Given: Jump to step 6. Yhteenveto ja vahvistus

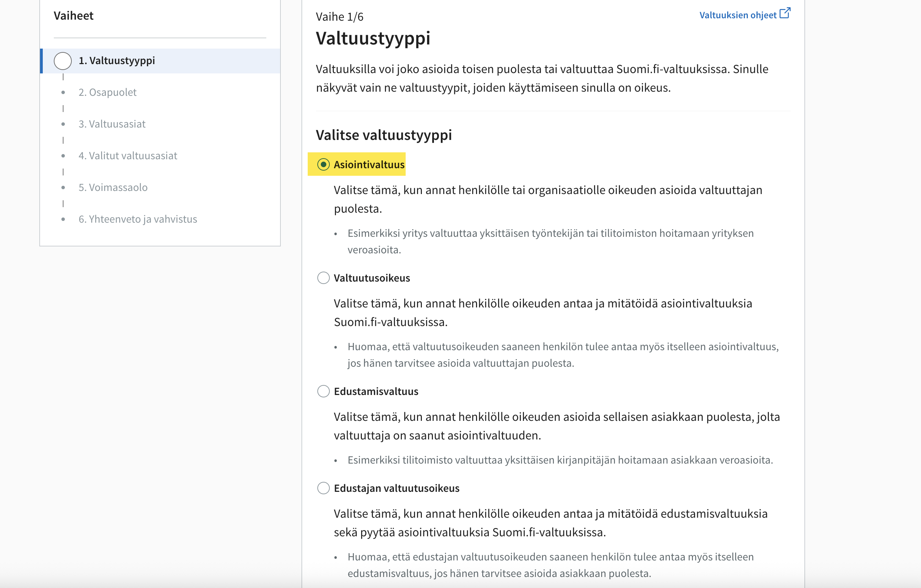Looking at the screenshot, I should 138,219.
